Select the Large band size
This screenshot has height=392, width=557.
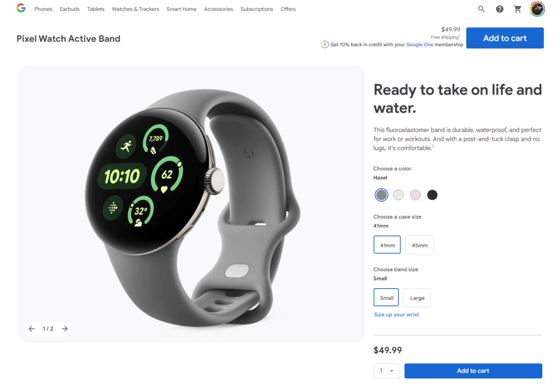(417, 297)
